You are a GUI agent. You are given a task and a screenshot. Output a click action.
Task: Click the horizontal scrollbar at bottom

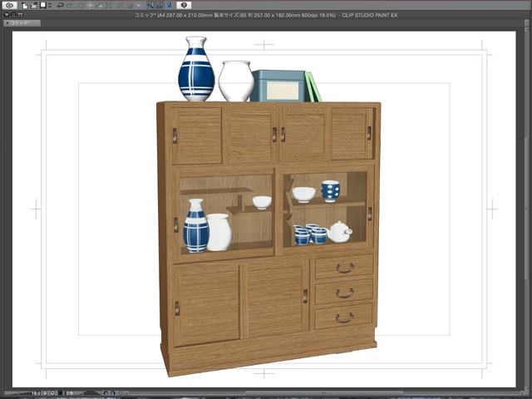pos(324,393)
